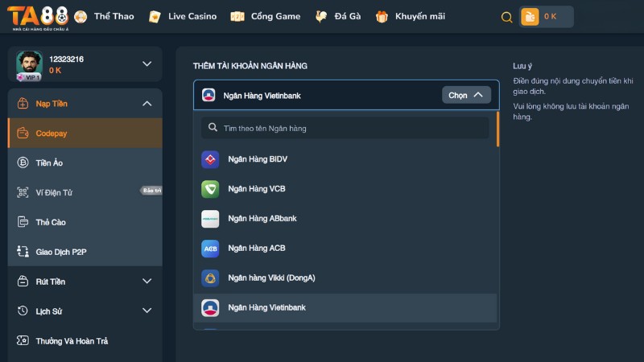Click the Thưởng Và Hoàn Trả ticket icon
Image resolution: width=644 pixels, height=362 pixels.
coord(23,340)
